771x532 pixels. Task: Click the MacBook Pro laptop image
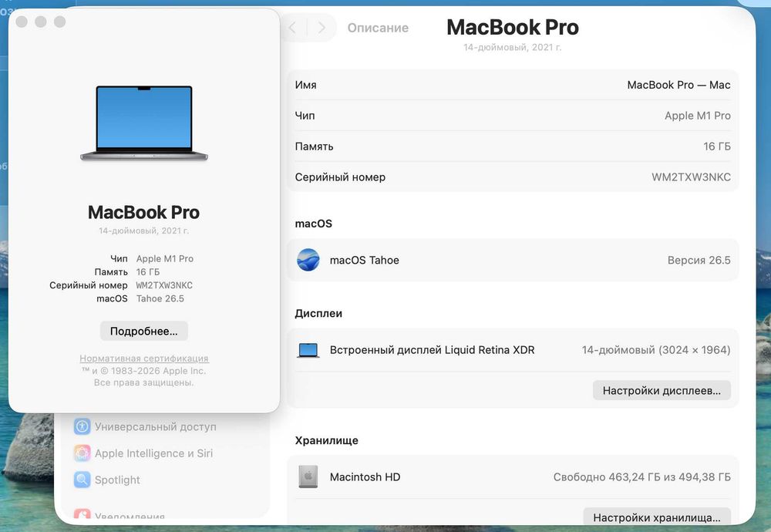tap(144, 123)
